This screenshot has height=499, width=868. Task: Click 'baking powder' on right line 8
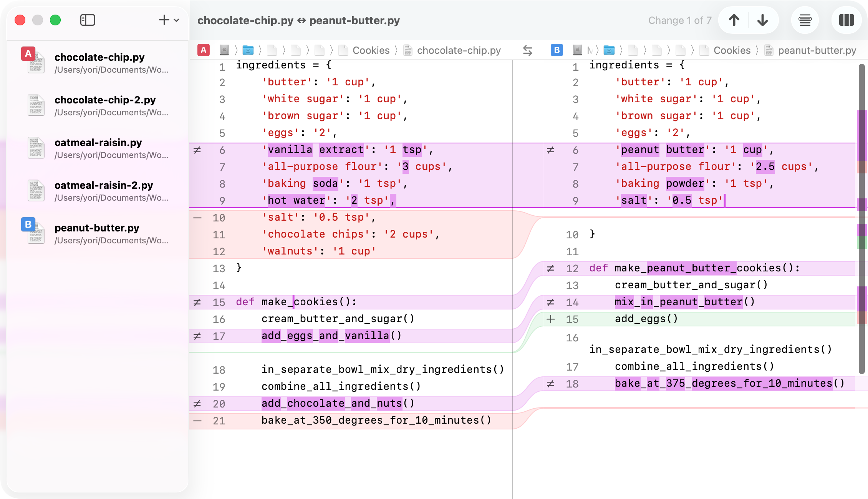coord(663,183)
